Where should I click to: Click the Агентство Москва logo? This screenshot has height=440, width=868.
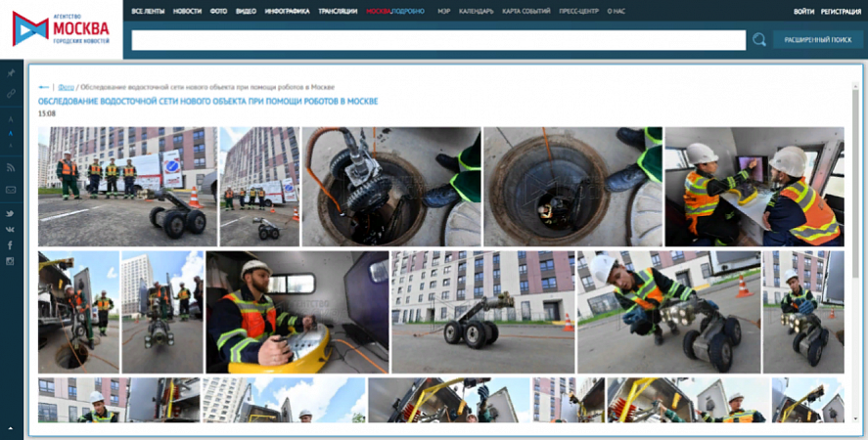(61, 28)
